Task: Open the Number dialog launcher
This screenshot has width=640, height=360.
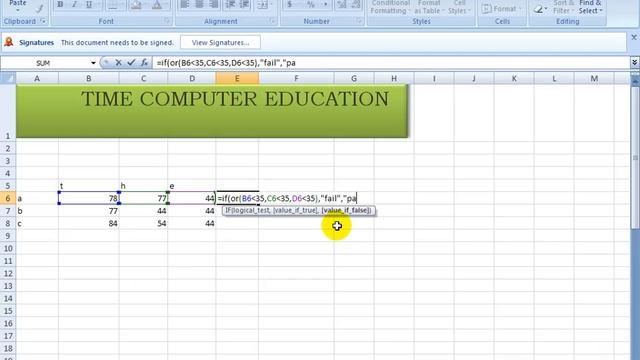Action: pyautogui.click(x=359, y=21)
